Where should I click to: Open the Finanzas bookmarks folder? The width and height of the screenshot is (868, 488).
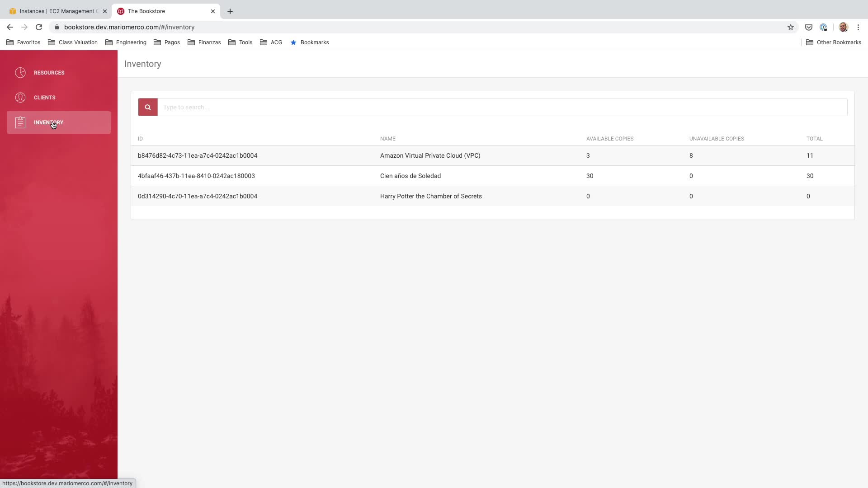click(204, 42)
